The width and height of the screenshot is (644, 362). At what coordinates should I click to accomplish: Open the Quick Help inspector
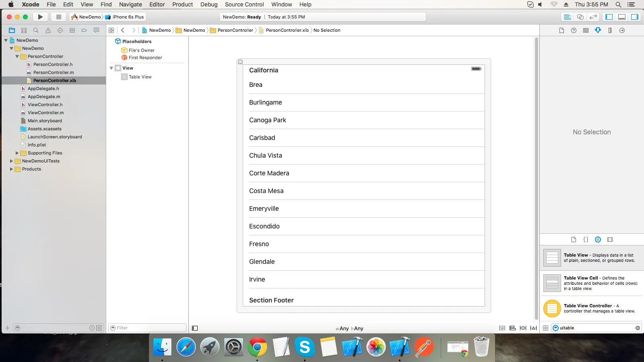coord(574,30)
